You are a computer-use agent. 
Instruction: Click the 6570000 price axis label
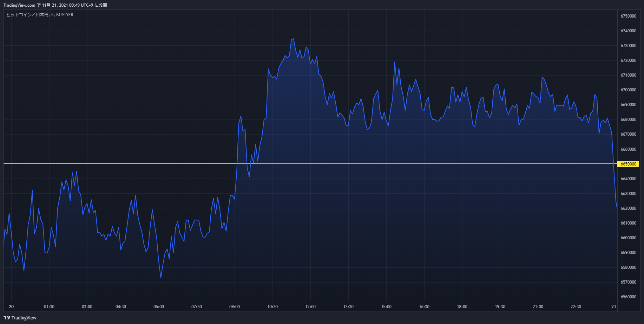click(x=629, y=282)
